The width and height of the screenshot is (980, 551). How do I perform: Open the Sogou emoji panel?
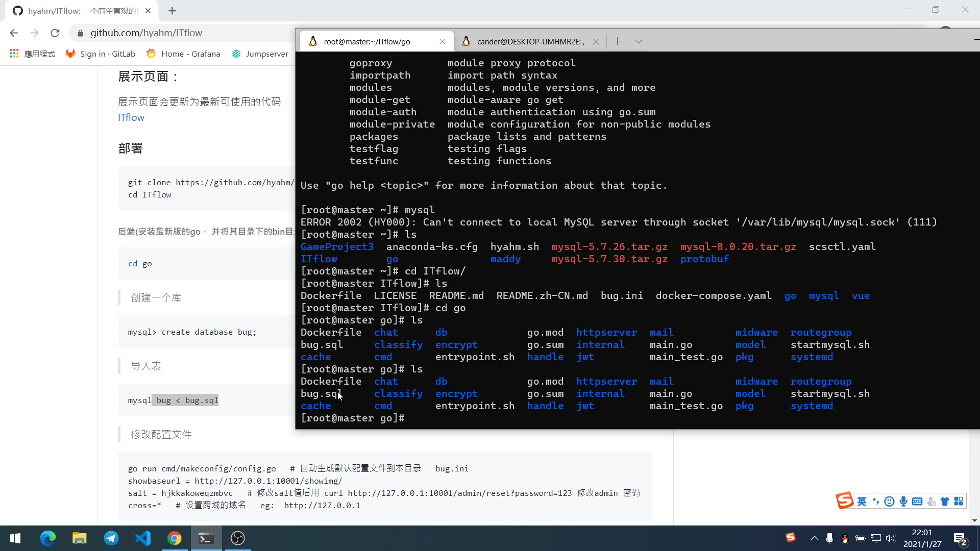[x=890, y=502]
